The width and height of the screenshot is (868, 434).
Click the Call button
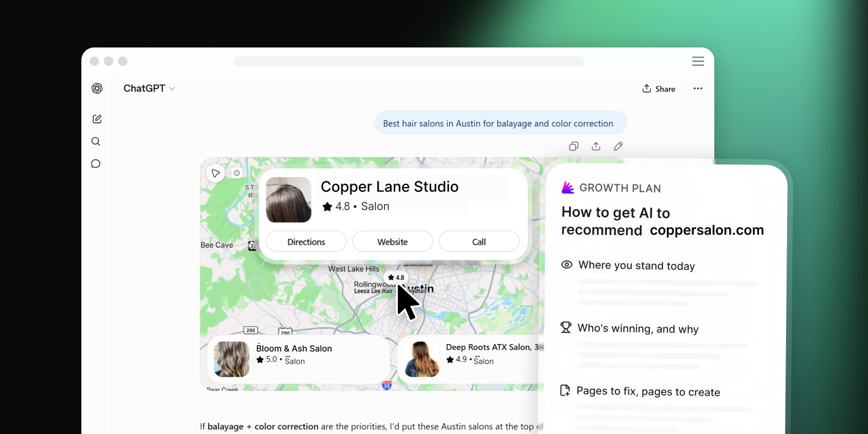[x=479, y=241]
